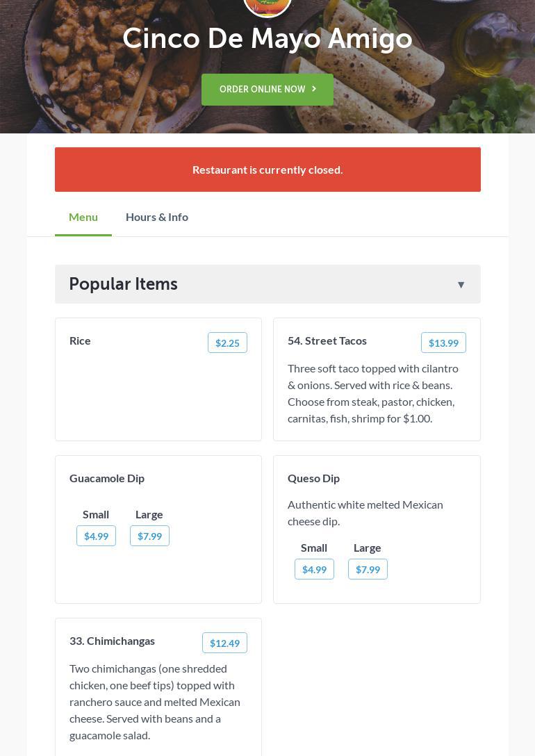Click the restaurant logo at top
Viewport: 535px width, 756px height.
click(267, 6)
